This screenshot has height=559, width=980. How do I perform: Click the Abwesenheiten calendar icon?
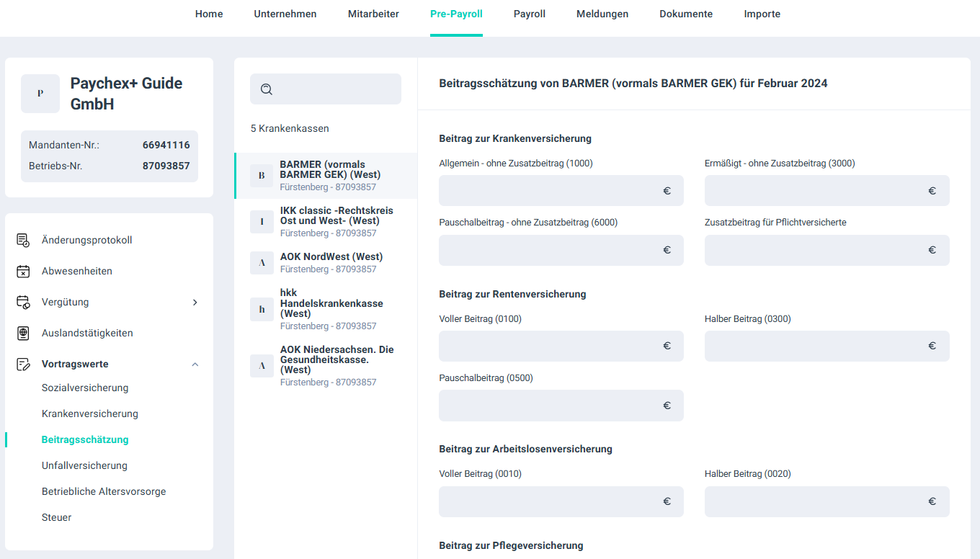tap(23, 271)
